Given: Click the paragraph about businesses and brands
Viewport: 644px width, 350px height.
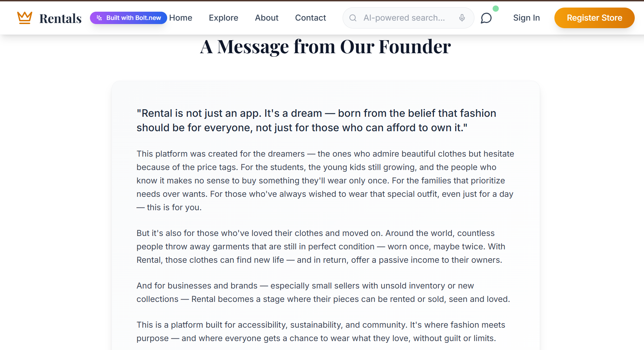Looking at the screenshot, I should pyautogui.click(x=323, y=292).
